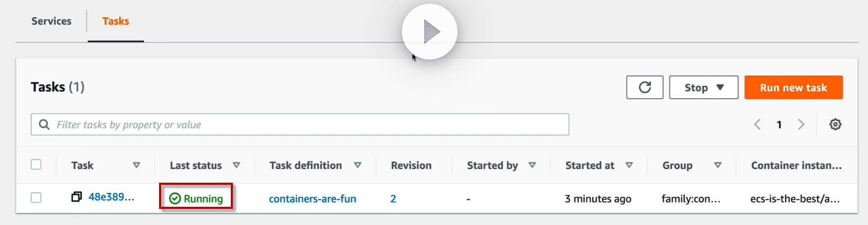Select the Tasks tab
Viewport: 868px width, 225px height.
(x=116, y=21)
